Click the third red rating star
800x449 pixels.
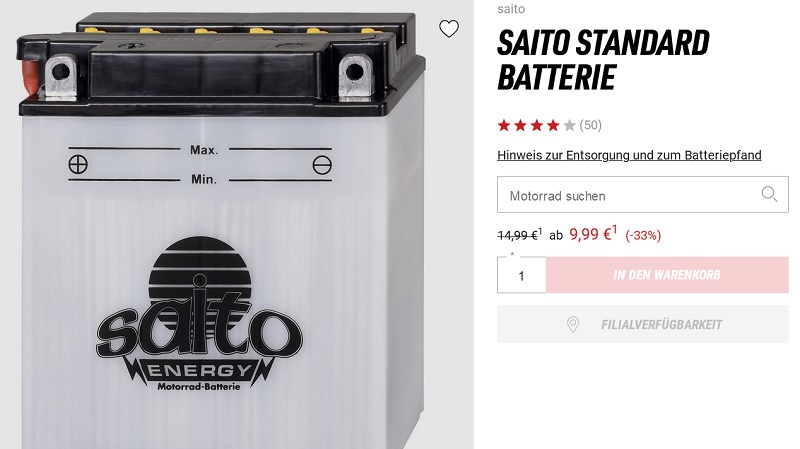point(537,126)
